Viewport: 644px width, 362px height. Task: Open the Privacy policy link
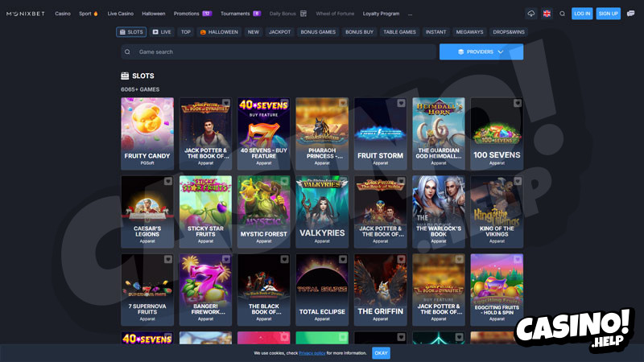pyautogui.click(x=312, y=353)
